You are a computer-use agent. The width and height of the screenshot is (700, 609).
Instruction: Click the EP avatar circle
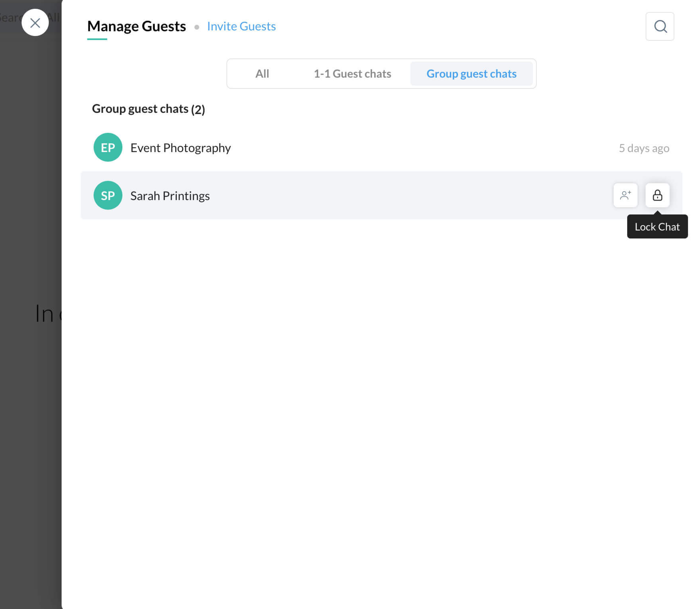point(108,147)
